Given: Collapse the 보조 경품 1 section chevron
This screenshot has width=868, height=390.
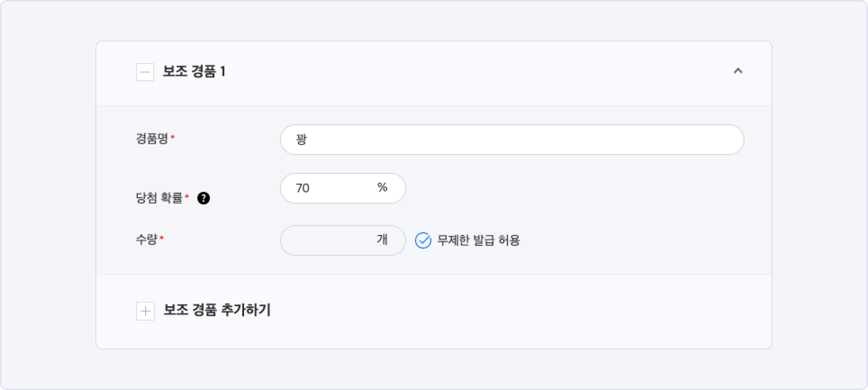Looking at the screenshot, I should 738,71.
